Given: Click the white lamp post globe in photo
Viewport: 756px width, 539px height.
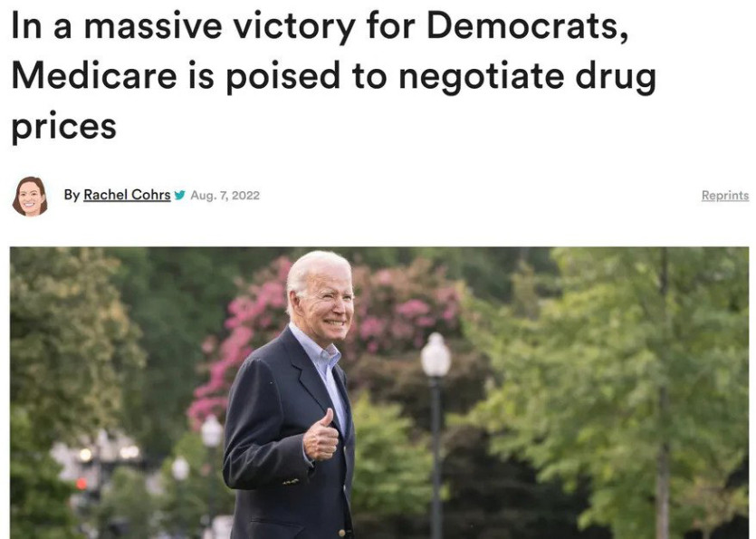Looking at the screenshot, I should tap(435, 355).
